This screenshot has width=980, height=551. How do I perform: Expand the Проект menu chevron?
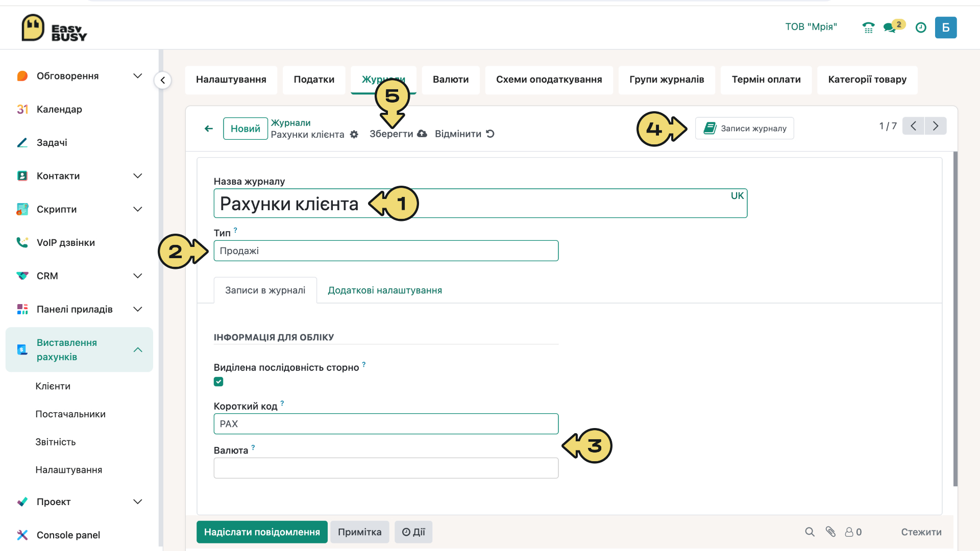tap(137, 502)
